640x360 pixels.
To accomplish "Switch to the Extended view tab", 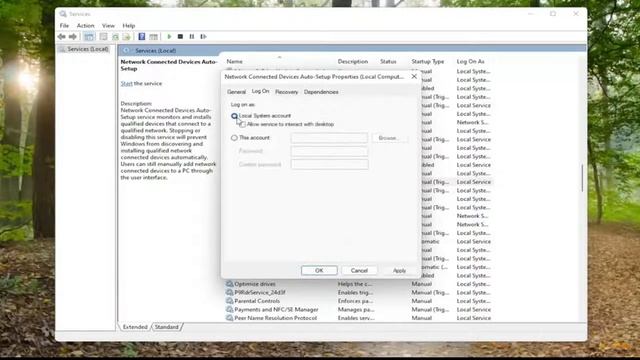I will click(x=135, y=327).
